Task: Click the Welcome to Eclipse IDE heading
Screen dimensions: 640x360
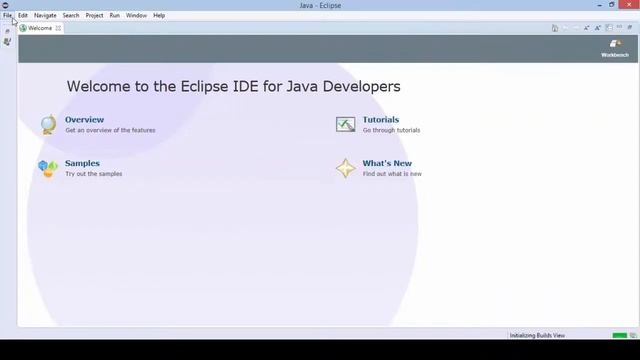Action: (233, 87)
